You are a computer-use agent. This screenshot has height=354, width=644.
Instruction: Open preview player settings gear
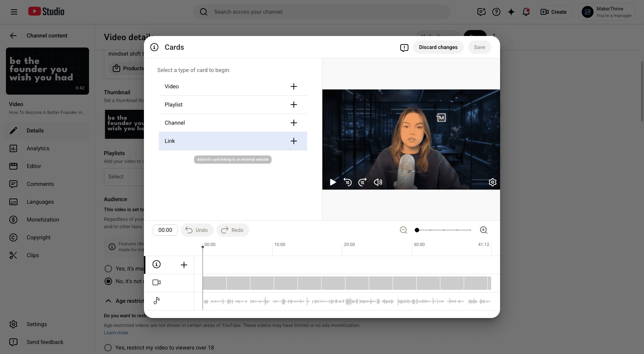[x=492, y=182]
